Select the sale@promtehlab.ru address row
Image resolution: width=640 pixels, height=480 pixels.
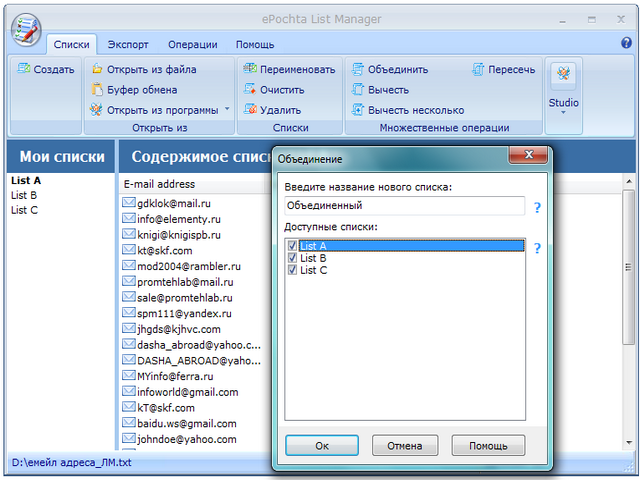pos(185,298)
